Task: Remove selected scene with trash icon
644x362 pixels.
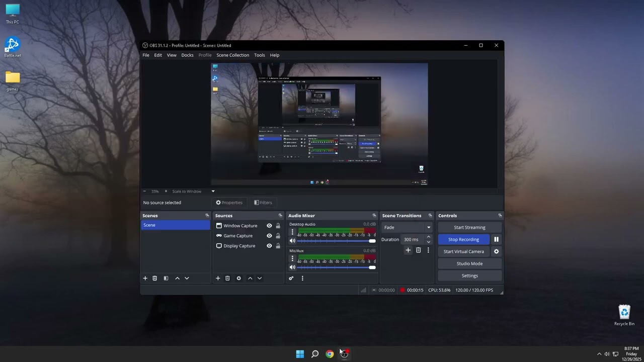Action: coord(155,278)
